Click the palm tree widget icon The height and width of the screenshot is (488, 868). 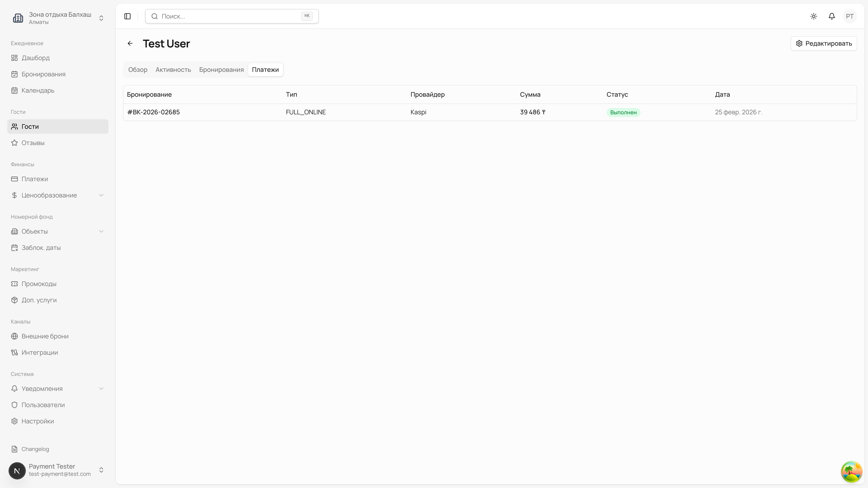[851, 472]
